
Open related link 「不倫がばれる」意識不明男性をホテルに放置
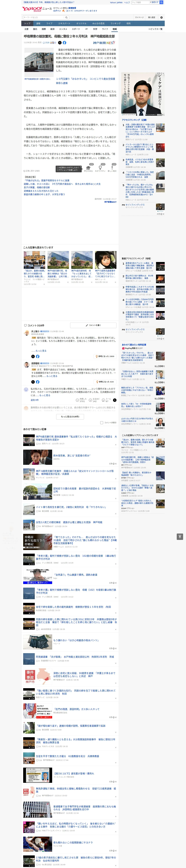tap(47, 180)
